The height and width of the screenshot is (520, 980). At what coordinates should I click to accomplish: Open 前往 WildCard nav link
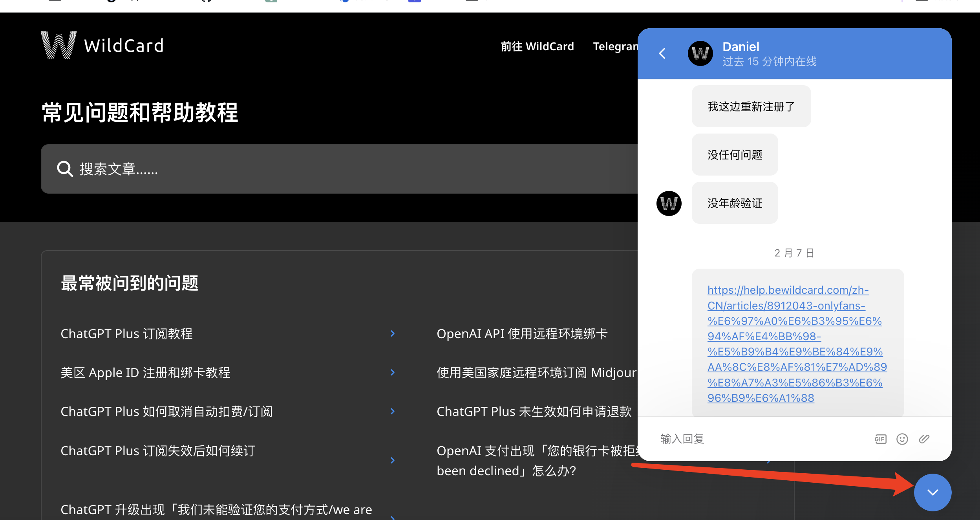pos(538,46)
